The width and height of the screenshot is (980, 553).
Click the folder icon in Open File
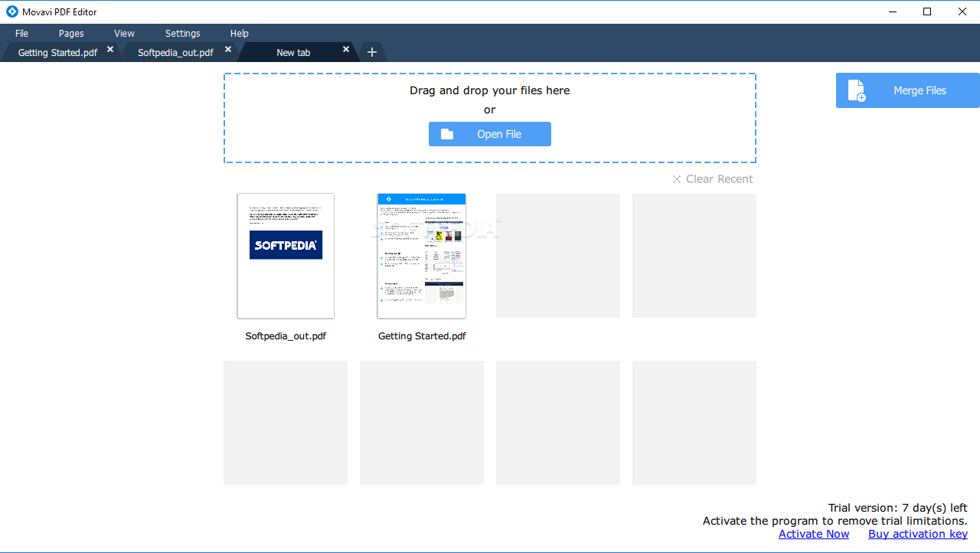[447, 134]
